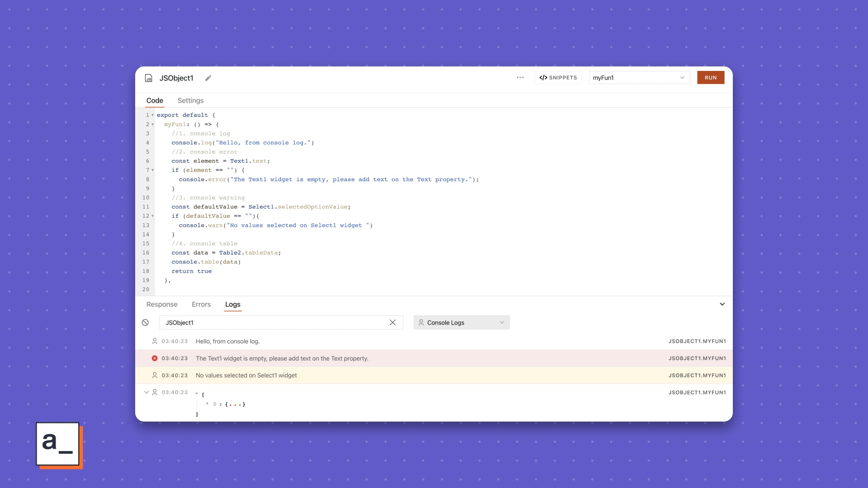Click line 16 Table2.tableData
This screenshot has width=868, height=488.
[x=248, y=253]
